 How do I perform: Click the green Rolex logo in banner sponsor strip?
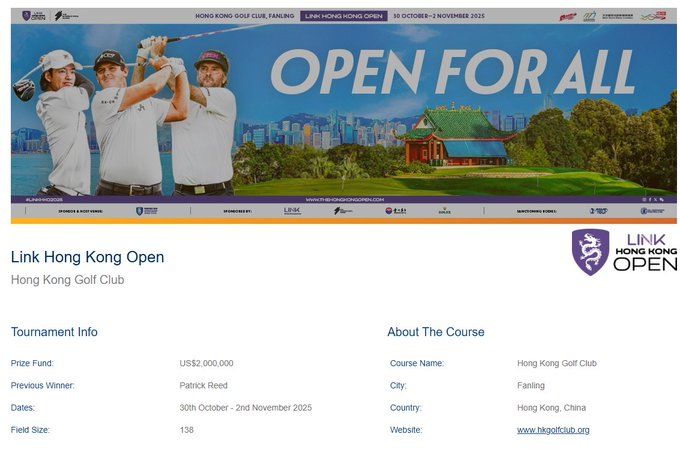pyautogui.click(x=445, y=211)
